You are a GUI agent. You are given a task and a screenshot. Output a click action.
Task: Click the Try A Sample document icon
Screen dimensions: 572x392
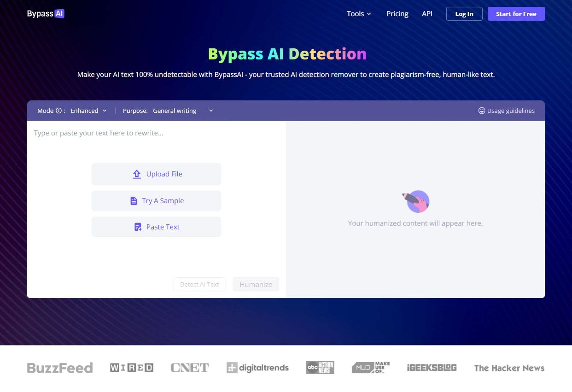134,200
